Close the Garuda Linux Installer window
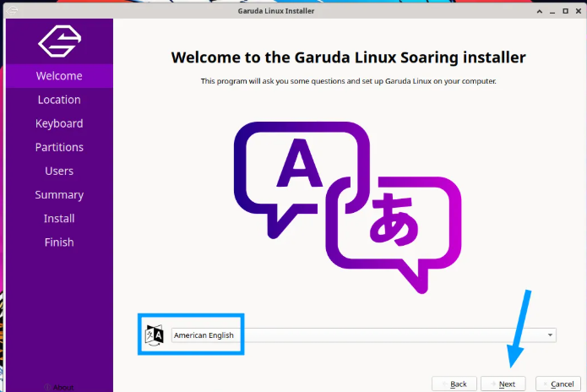 coord(579,11)
